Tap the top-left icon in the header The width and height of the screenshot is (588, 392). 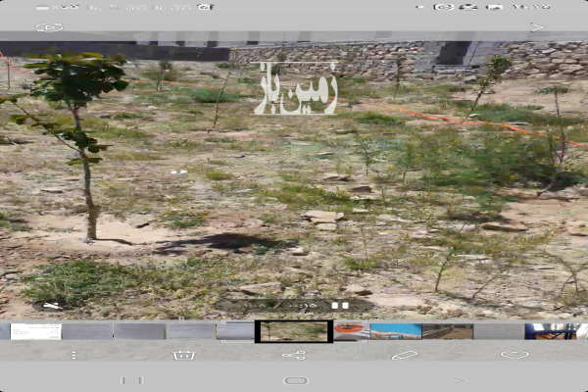click(x=49, y=27)
